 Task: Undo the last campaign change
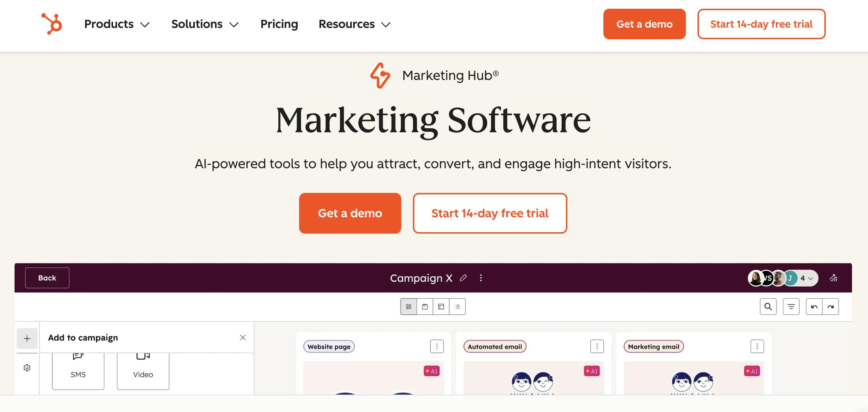pyautogui.click(x=814, y=306)
